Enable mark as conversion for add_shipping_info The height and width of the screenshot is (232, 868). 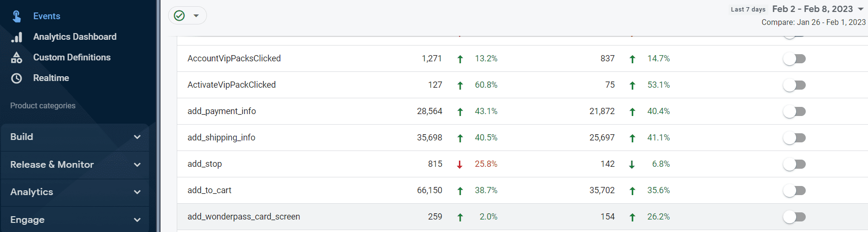pyautogui.click(x=795, y=138)
